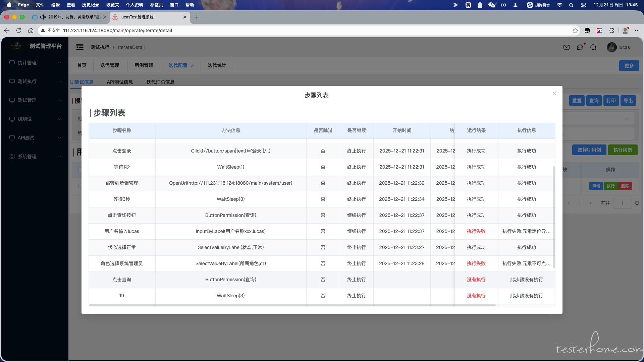
Task: Click the header search magnifier icon
Action: coord(593,47)
